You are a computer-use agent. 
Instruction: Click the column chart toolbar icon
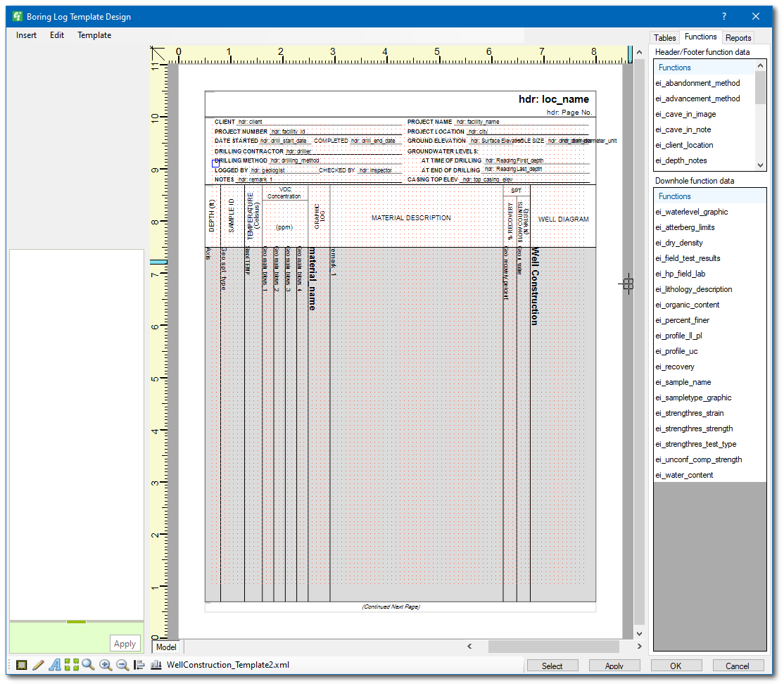pos(156,664)
